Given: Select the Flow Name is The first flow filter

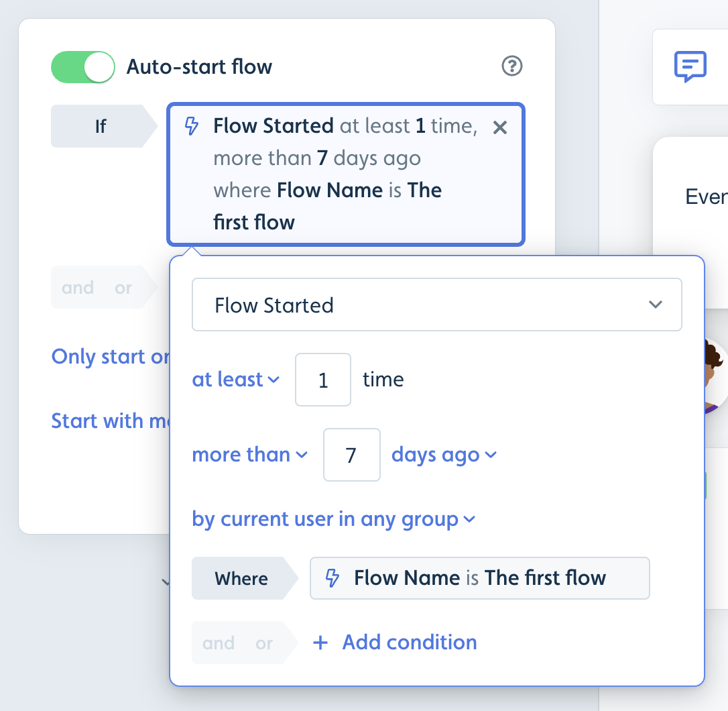Looking at the screenshot, I should [479, 578].
